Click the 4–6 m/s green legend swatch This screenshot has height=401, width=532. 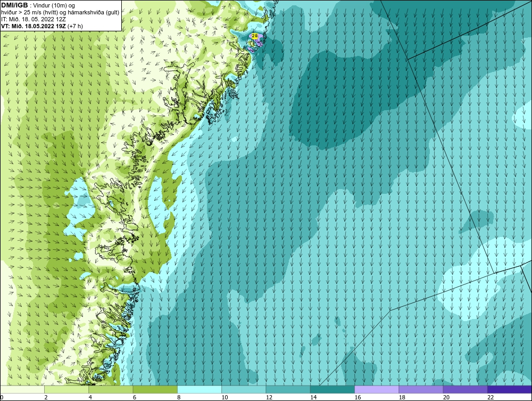[111, 389]
